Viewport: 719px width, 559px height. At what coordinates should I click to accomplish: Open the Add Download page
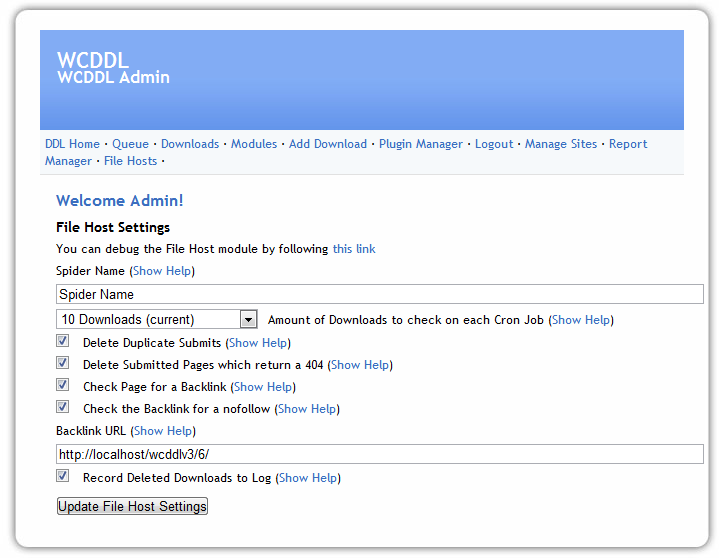[x=328, y=144]
